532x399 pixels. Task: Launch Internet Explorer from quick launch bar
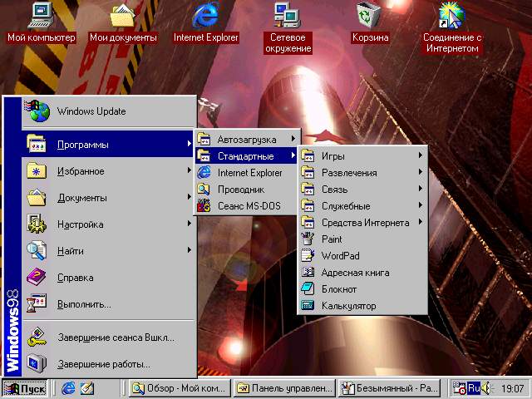(68, 388)
